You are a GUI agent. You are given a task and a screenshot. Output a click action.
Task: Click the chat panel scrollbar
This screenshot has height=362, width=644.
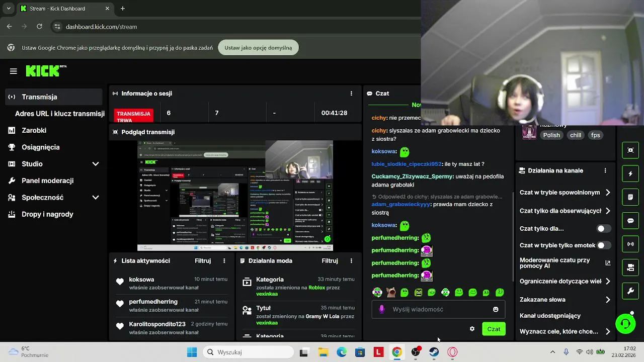(x=513, y=236)
